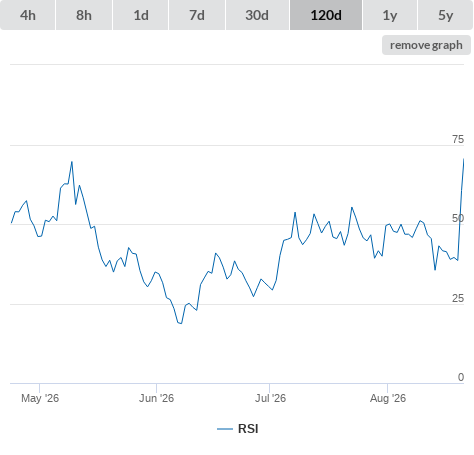This screenshot has height=455, width=474.
Task: Click the May '26 axis label
Action: [x=40, y=398]
